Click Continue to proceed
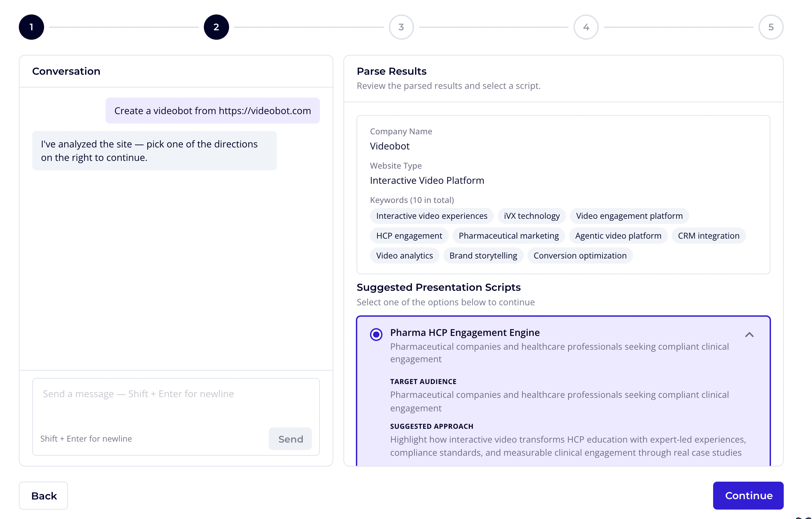 (748, 495)
